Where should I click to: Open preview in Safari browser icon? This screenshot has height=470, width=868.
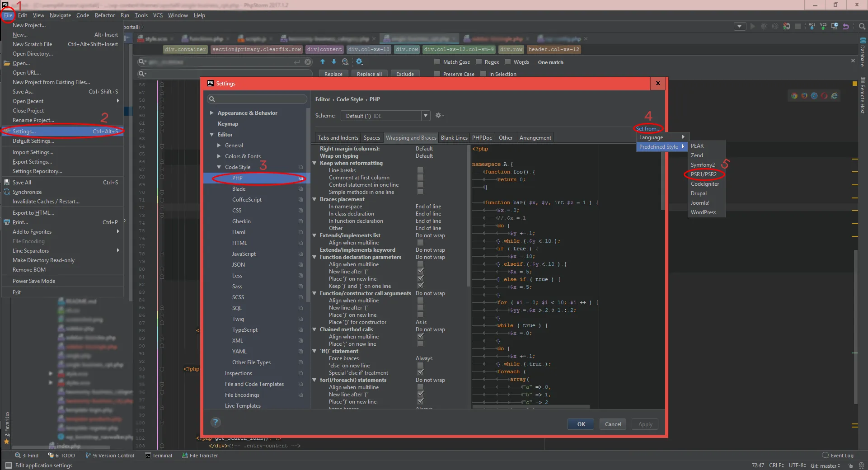[x=814, y=96]
